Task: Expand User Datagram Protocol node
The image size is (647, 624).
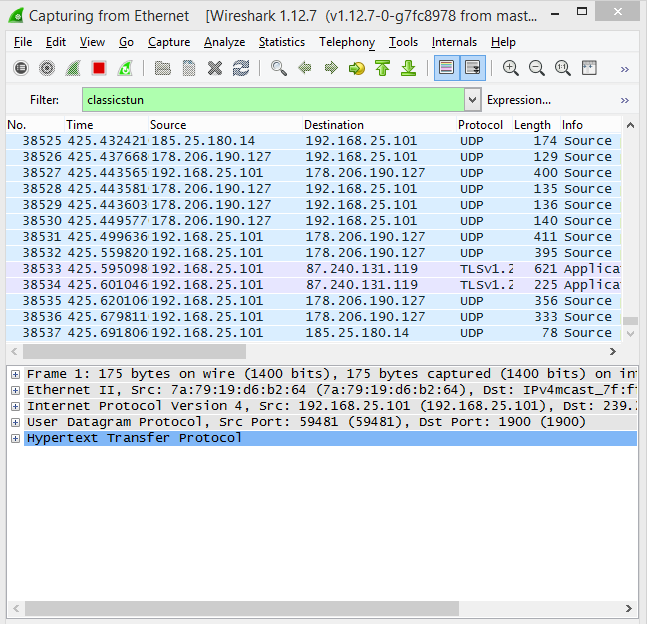Action: [x=15, y=423]
